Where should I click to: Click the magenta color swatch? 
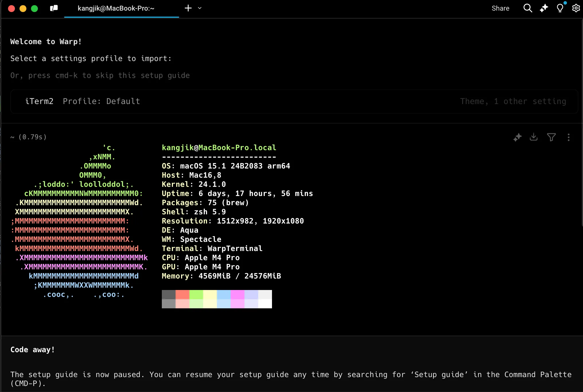pos(238,295)
